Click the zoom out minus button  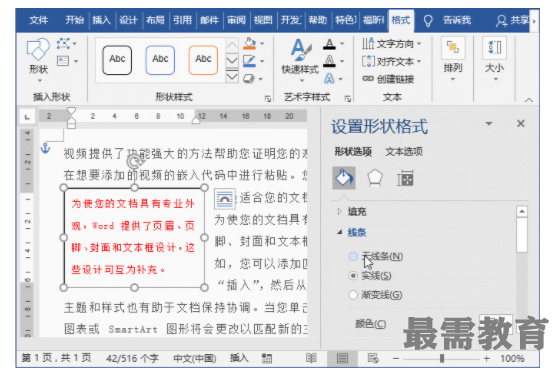(396, 358)
